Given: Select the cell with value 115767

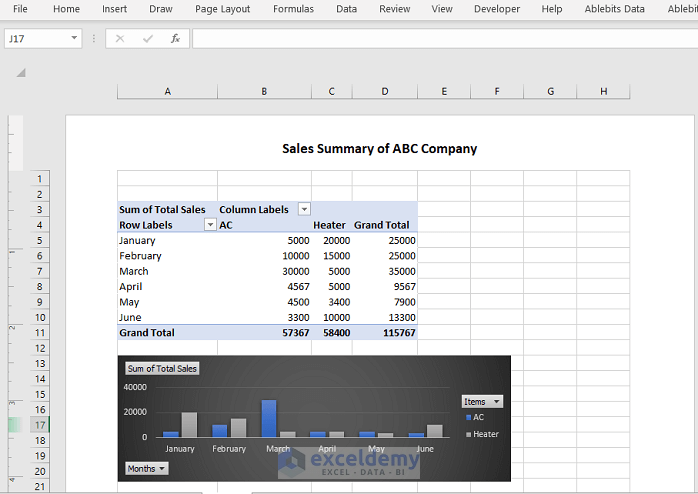Looking at the screenshot, I should pos(385,332).
